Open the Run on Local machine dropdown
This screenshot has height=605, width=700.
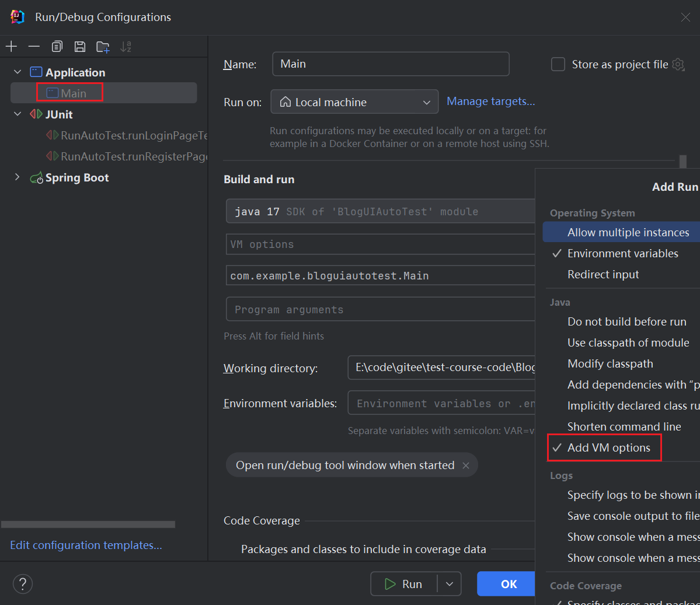pos(354,102)
